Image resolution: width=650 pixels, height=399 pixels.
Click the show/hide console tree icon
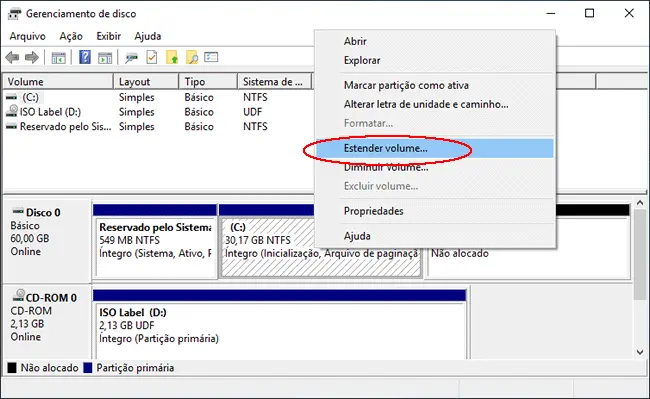[x=58, y=58]
